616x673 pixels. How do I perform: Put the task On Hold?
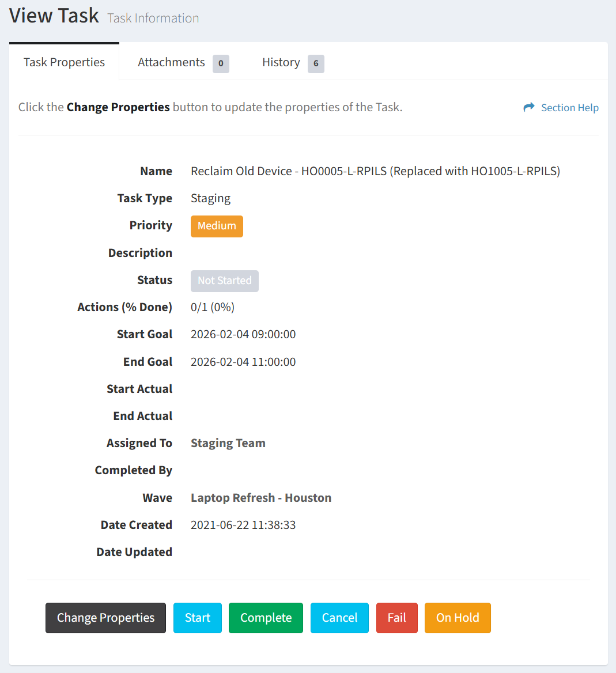point(458,618)
